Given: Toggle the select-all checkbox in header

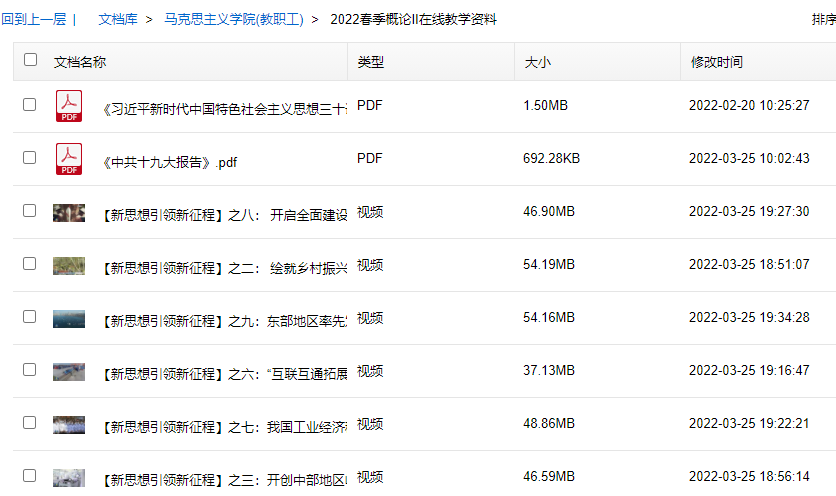Looking at the screenshot, I should click(x=30, y=60).
